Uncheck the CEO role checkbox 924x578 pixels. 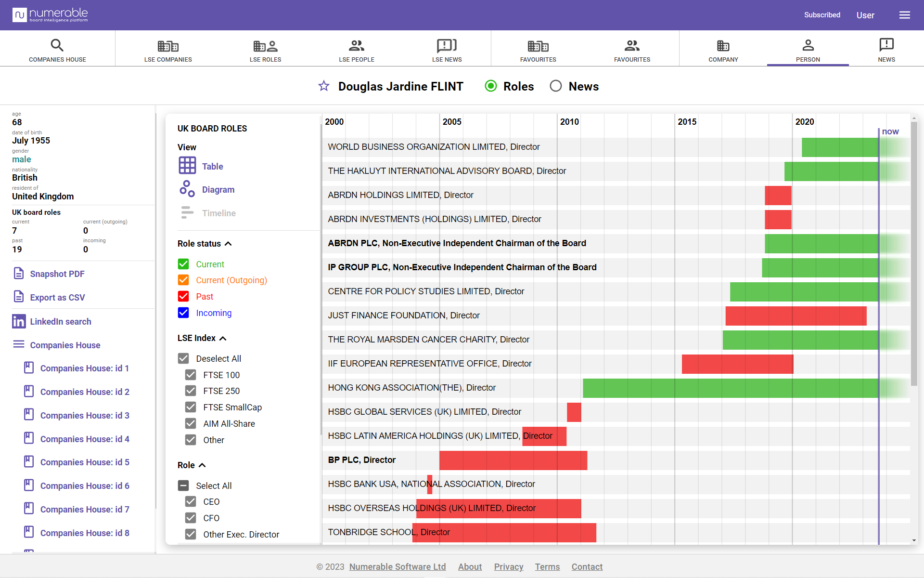[191, 501]
